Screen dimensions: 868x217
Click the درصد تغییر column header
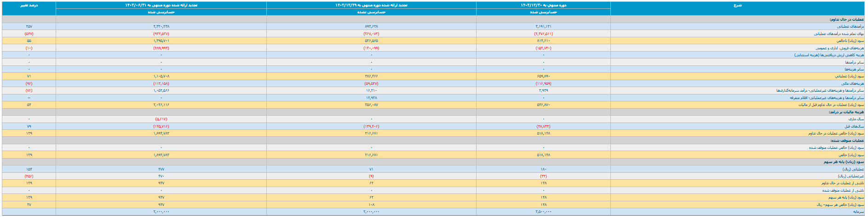click(29, 5)
